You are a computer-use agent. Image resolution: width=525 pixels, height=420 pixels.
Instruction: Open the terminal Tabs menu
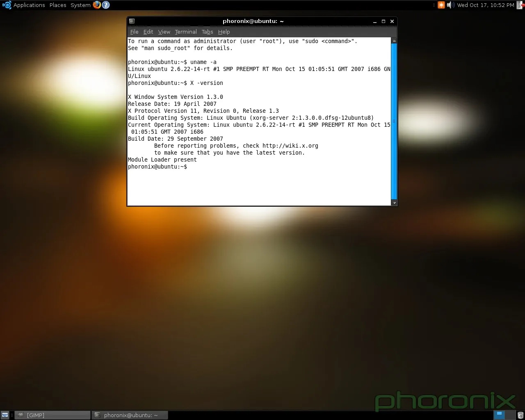207,32
